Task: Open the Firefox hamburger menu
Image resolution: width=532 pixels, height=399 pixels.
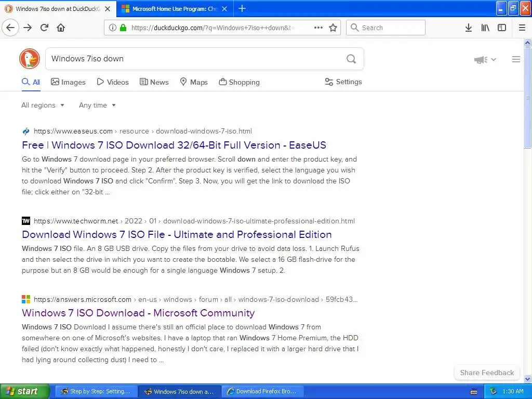Action: click(522, 28)
